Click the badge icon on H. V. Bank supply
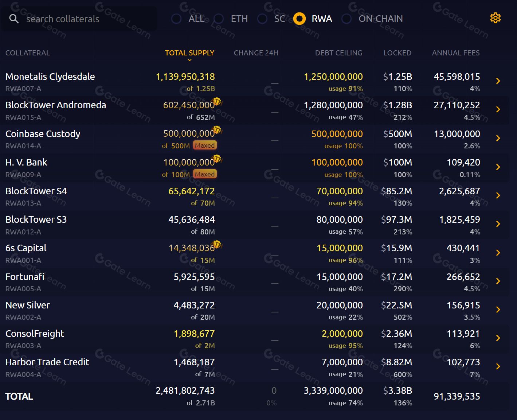The width and height of the screenshot is (517, 420). [x=217, y=159]
